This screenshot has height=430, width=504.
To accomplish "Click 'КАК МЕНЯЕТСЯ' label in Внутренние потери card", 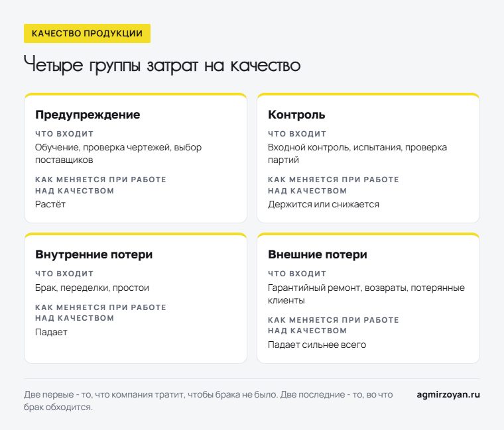I will (101, 313).
